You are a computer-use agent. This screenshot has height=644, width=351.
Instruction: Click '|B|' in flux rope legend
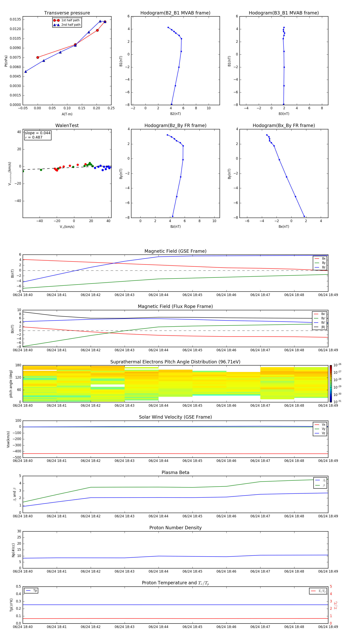click(x=320, y=327)
